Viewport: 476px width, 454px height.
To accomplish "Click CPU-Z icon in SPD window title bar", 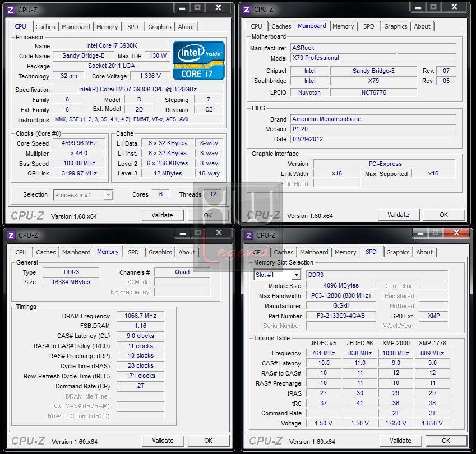I will (x=249, y=235).
